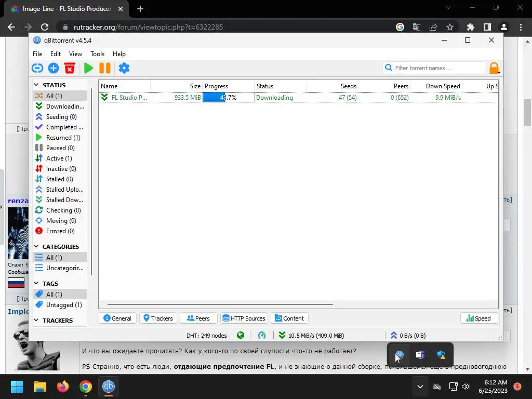The height and width of the screenshot is (399, 532).
Task: Collapse the TRACKERS section
Action: 36,320
